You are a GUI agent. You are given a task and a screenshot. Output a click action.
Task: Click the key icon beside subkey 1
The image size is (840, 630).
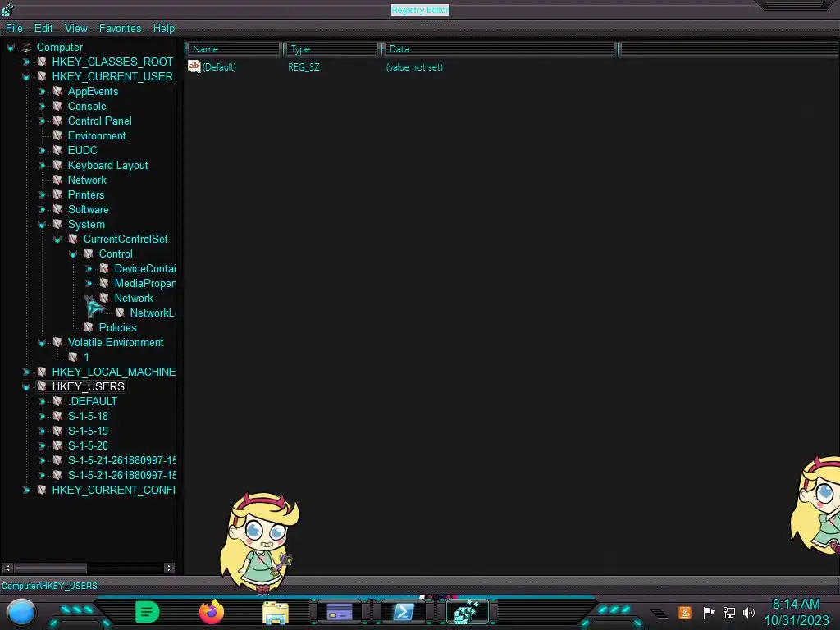(73, 357)
